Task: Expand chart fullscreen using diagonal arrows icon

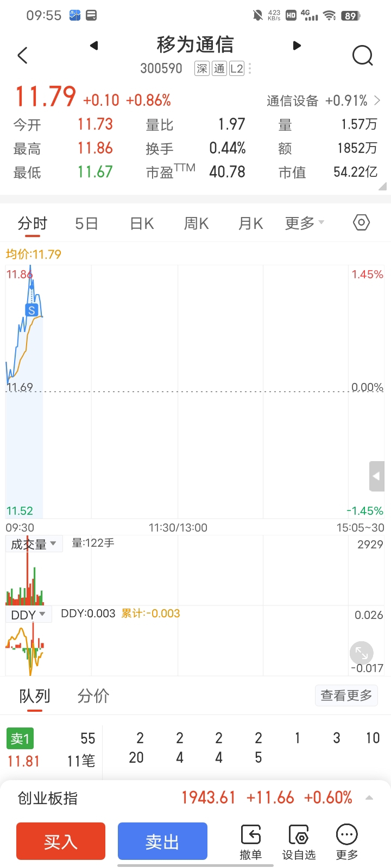Action: 361,653
